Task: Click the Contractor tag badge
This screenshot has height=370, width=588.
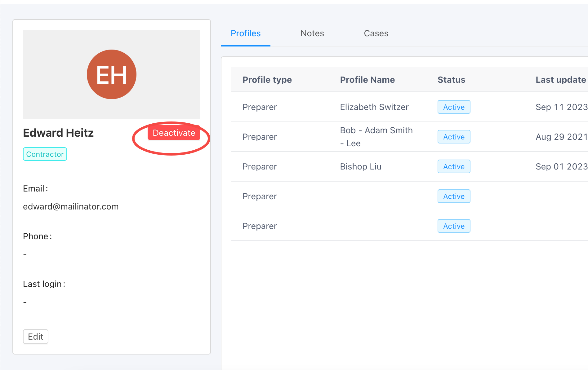Action: 45,154
